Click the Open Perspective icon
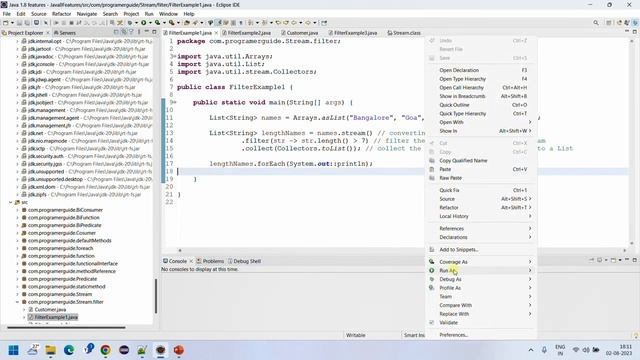640x360 pixels. [609, 23]
